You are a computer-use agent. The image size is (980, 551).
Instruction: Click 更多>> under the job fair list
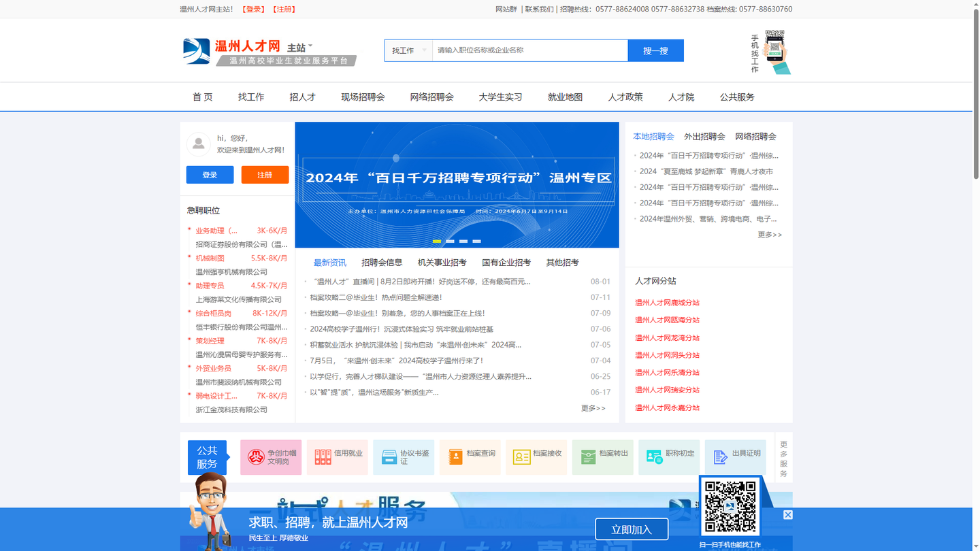tap(770, 235)
